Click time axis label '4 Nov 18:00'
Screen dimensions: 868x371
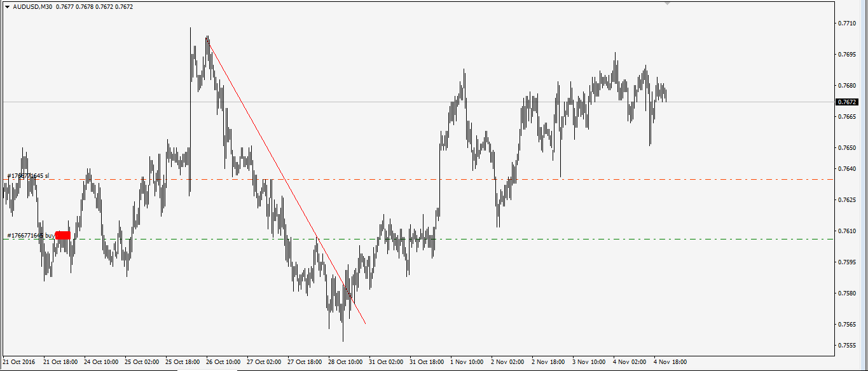tap(670, 361)
